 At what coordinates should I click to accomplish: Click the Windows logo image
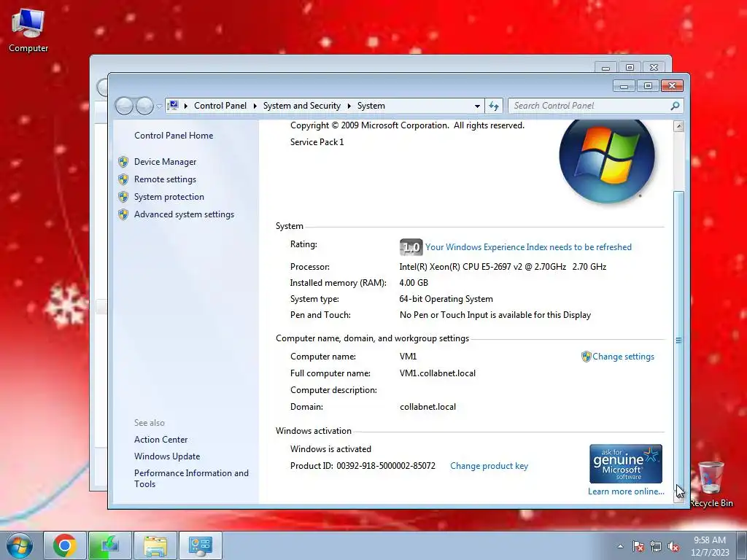click(x=607, y=162)
